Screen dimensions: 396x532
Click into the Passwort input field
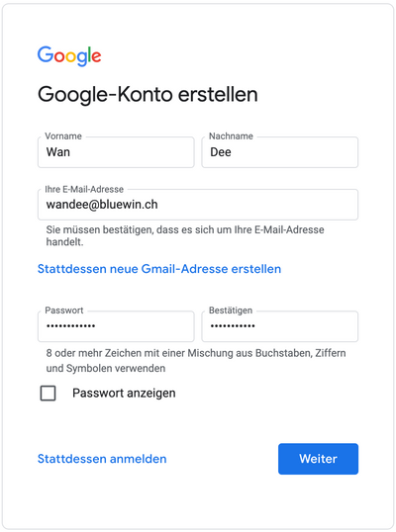(x=116, y=326)
